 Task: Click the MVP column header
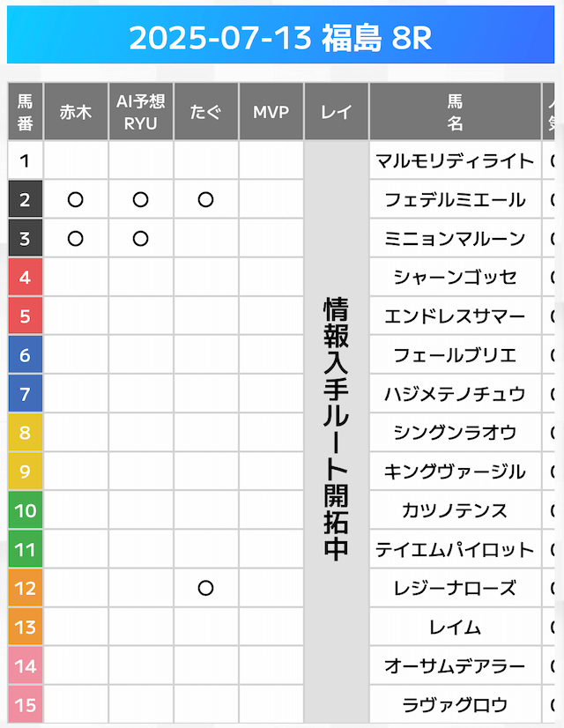pyautogui.click(x=271, y=112)
